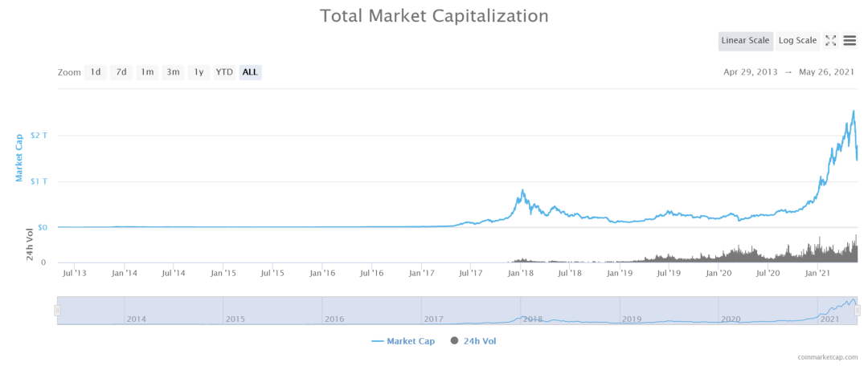868x366 pixels.
Task: Choose the YTD zoom option
Action: (224, 72)
